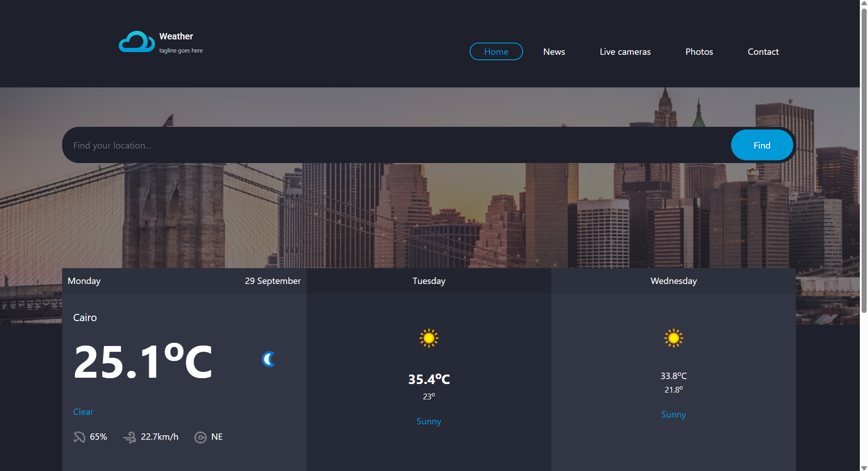This screenshot has height=471, width=868.
Task: Go to the News page
Action: 554,52
